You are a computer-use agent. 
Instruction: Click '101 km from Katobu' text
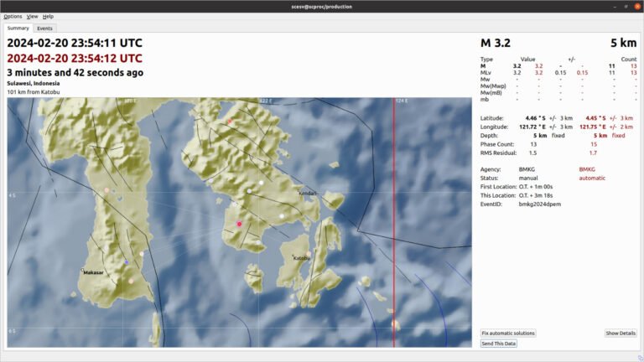(34, 92)
